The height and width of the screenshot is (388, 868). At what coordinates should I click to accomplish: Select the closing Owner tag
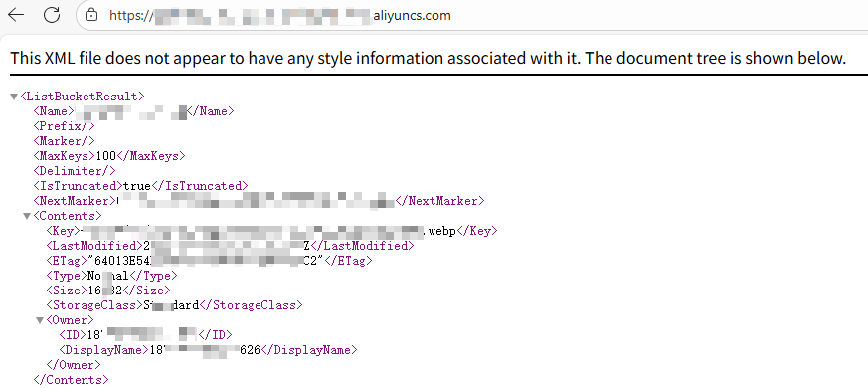[74, 365]
